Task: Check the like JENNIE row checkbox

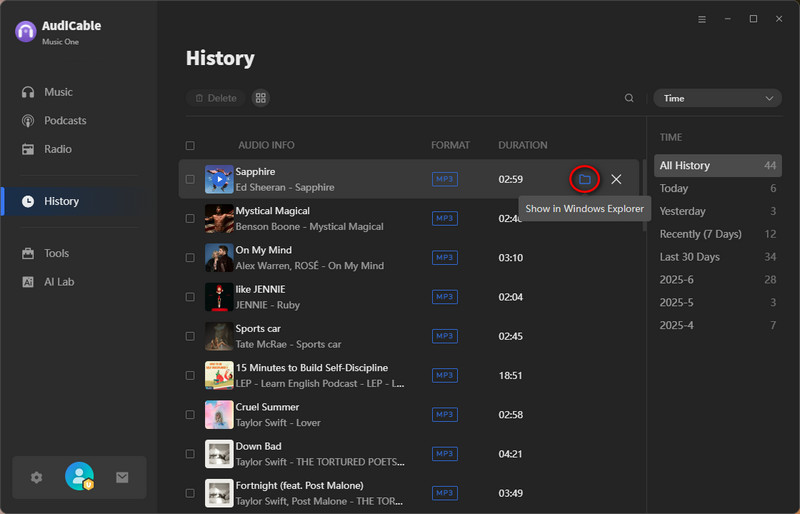Action: click(x=190, y=297)
